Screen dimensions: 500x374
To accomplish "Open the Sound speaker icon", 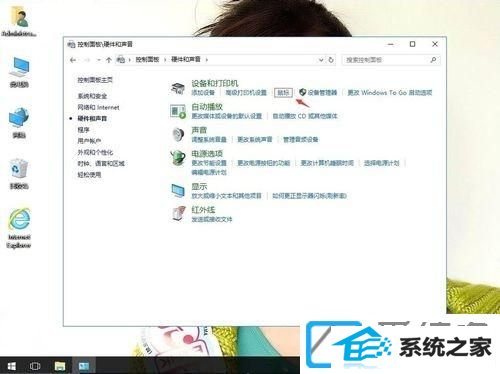I will click(178, 135).
